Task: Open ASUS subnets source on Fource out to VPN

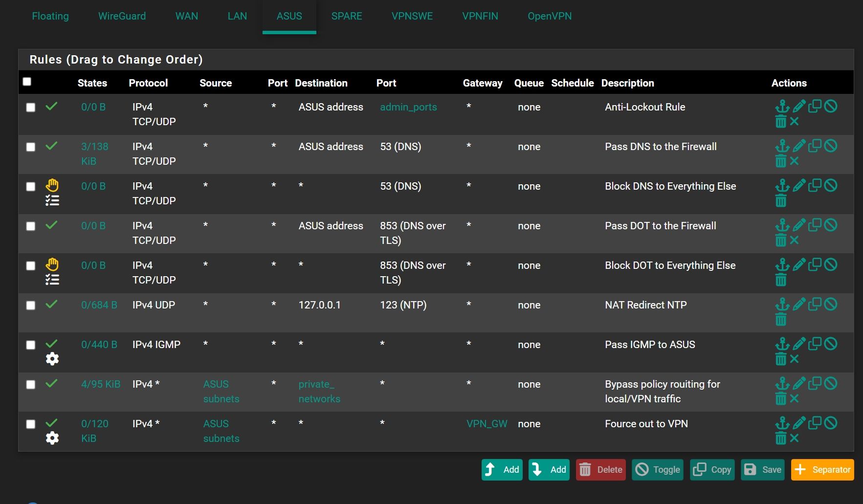Action: coord(221,431)
